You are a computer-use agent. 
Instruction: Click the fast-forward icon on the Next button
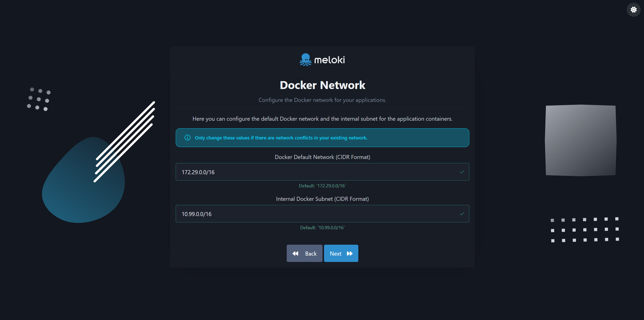(350, 253)
